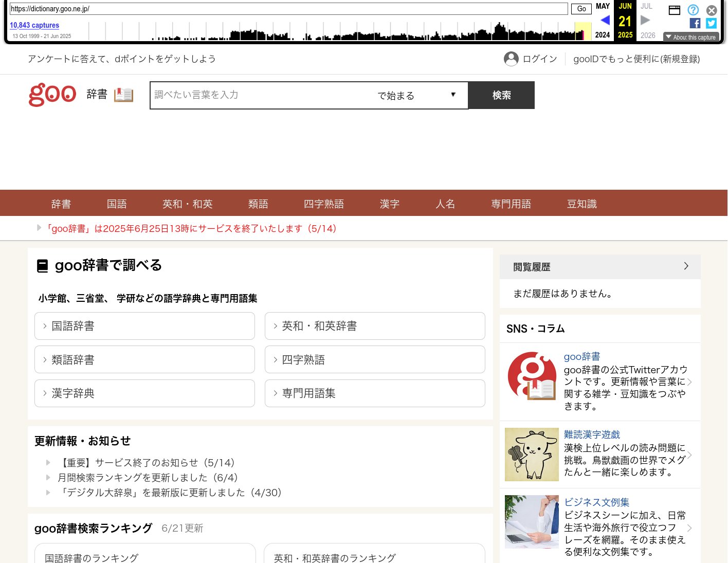This screenshot has width=728, height=563.
Task: Open Wayback Machine help icon
Action: click(693, 10)
